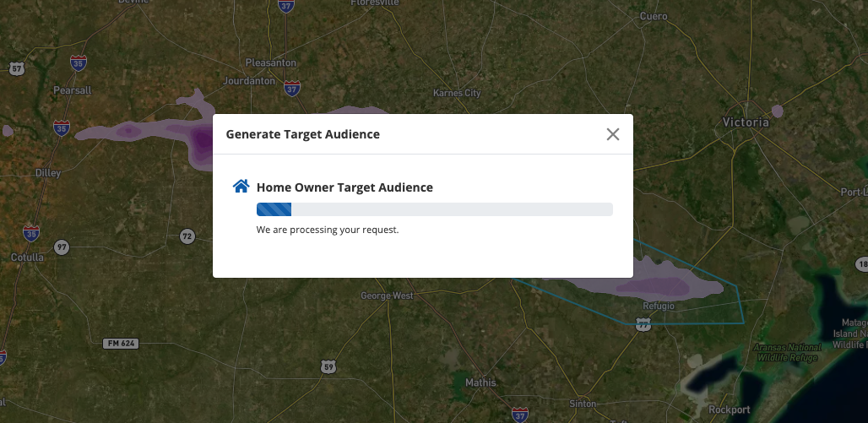Select the Victoria city label
Image resolution: width=868 pixels, height=423 pixels.
point(746,122)
